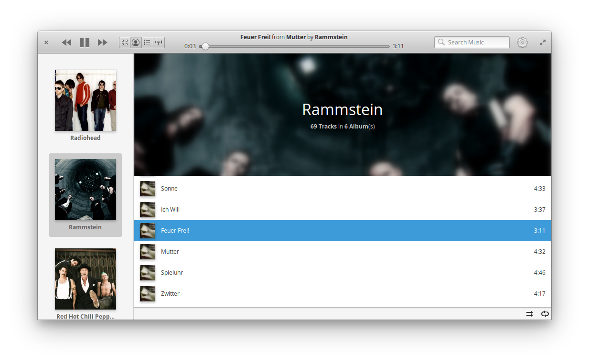The width and height of the screenshot is (589, 364).
Task: Skip to the next track
Action: tap(102, 43)
